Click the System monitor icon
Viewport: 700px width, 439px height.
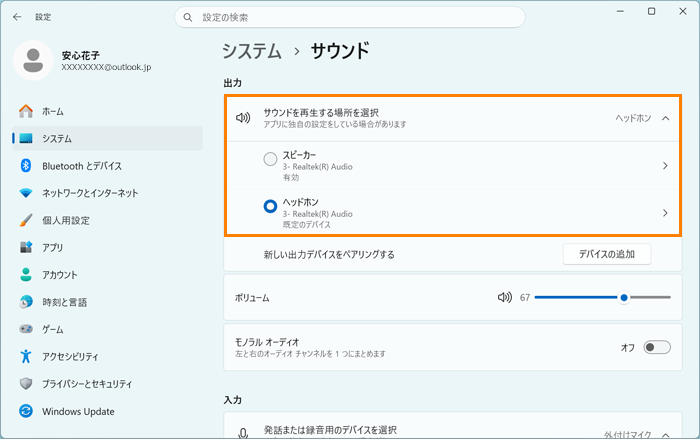point(26,138)
